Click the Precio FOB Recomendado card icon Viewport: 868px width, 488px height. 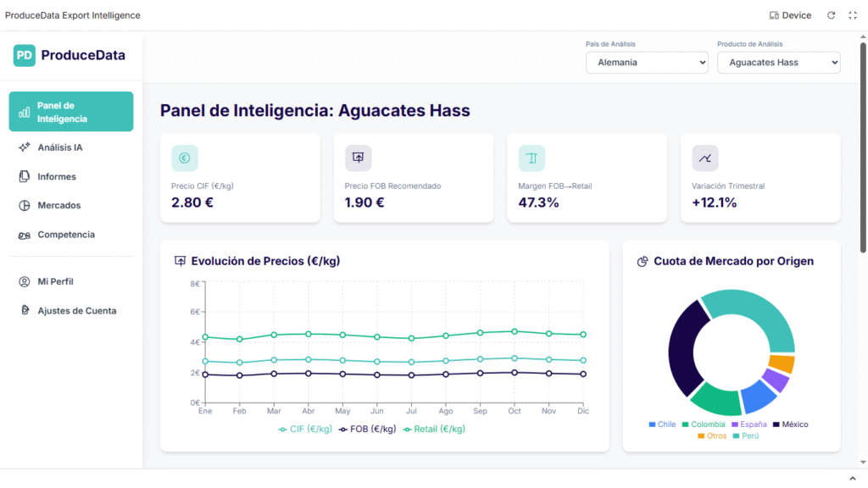click(x=358, y=158)
